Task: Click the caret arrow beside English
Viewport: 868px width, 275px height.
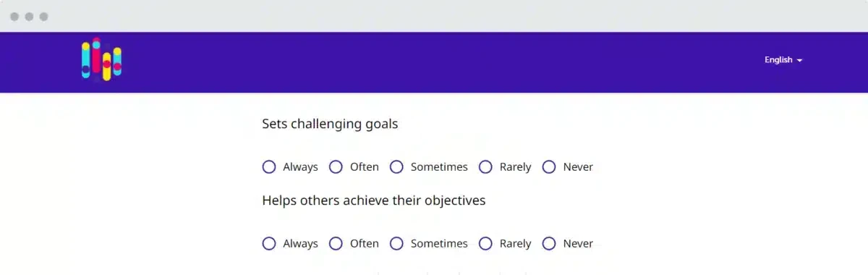Action: coord(799,61)
